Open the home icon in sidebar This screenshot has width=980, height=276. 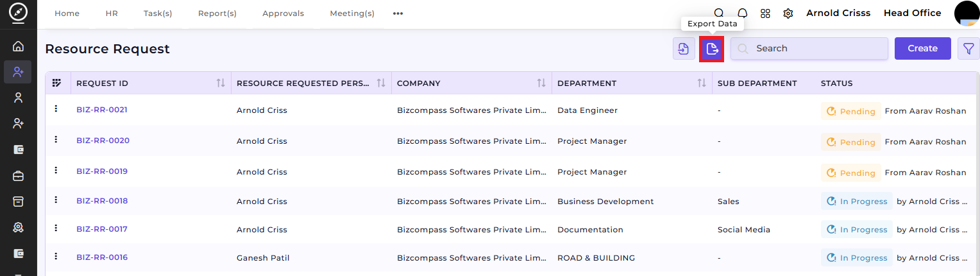tap(18, 46)
